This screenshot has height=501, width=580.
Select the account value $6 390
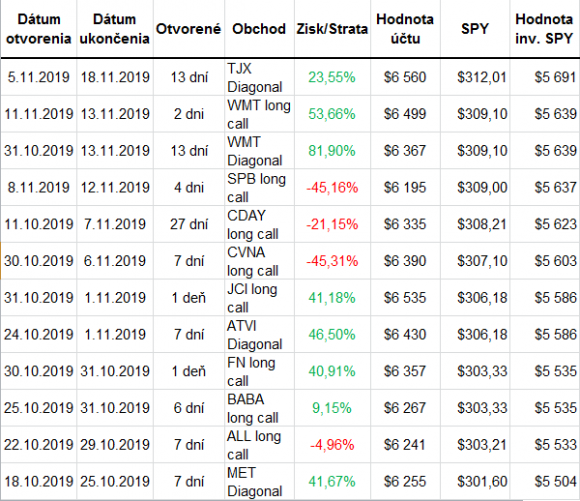click(x=405, y=261)
